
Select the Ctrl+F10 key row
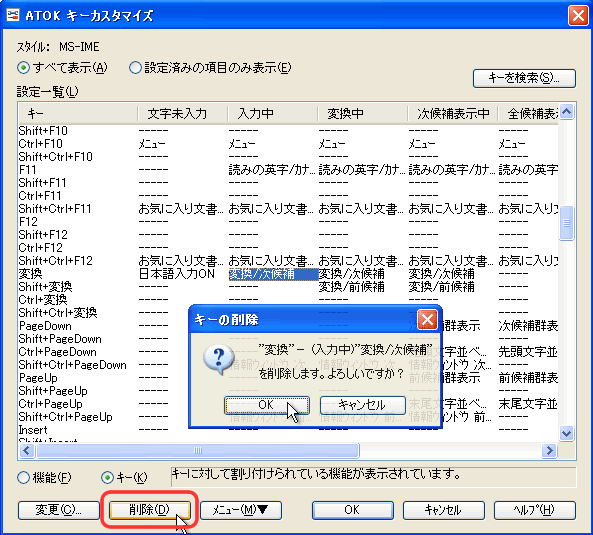point(288,144)
